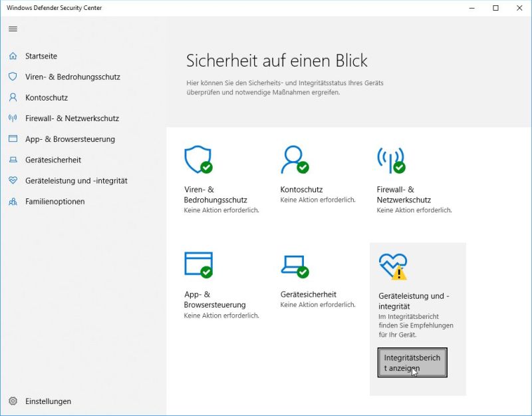
Task: Open Firewall- & Netzwerkschutz from the sidebar
Action: pos(72,118)
